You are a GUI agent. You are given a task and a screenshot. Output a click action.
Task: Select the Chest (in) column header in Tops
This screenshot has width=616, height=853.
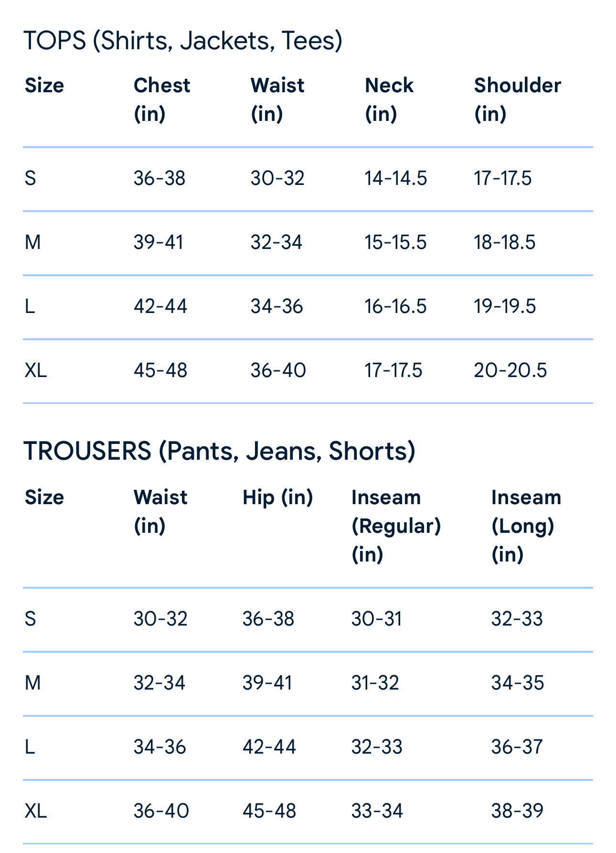coord(162,99)
